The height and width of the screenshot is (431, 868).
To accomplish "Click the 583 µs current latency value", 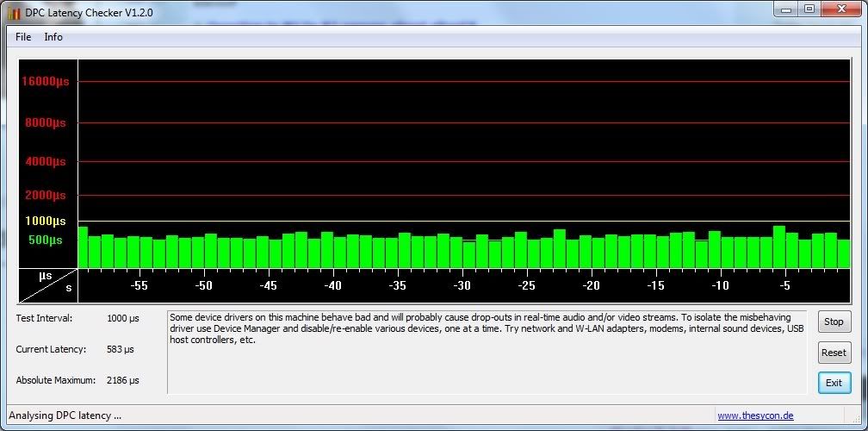I will (121, 350).
